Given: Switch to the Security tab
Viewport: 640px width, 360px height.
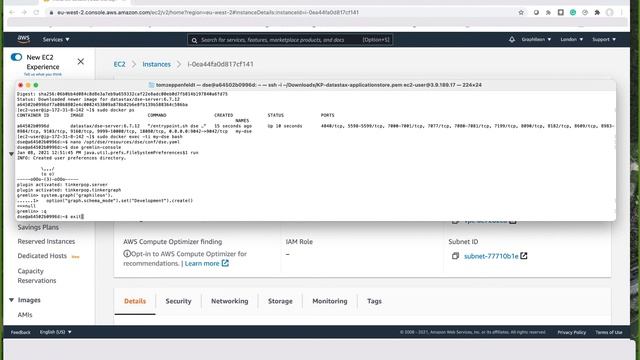Looking at the screenshot, I should 178,301.
